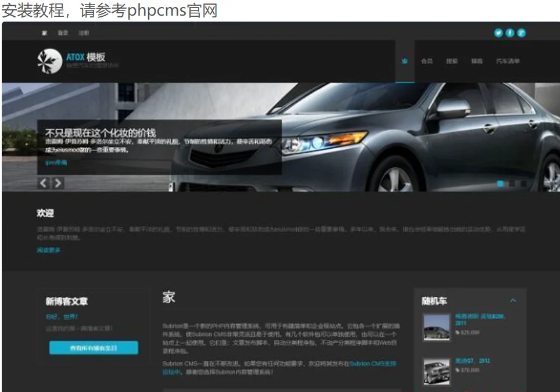The width and height of the screenshot is (560, 392).
Task: Advance to next slide with right arrow
Action: tap(58, 183)
